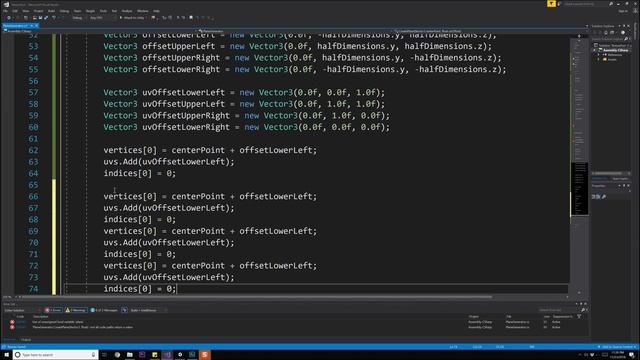This screenshot has width=640, height=360.
Task: Toggle the Errors filter in Error List
Action: tap(53, 310)
